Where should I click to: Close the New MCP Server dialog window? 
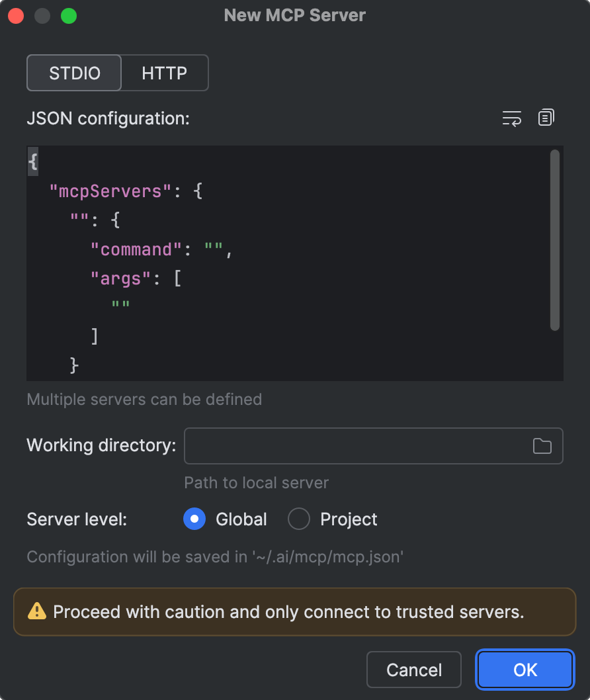click(16, 15)
